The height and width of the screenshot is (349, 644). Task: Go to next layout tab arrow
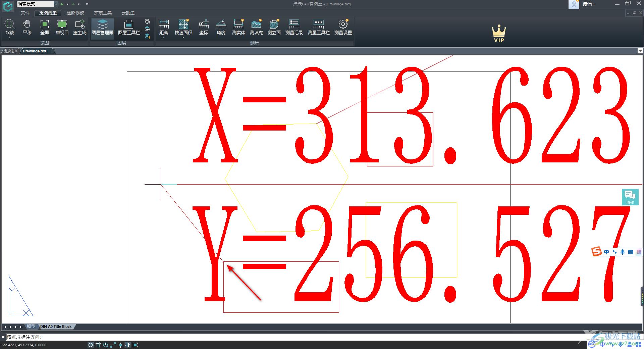(x=15, y=327)
